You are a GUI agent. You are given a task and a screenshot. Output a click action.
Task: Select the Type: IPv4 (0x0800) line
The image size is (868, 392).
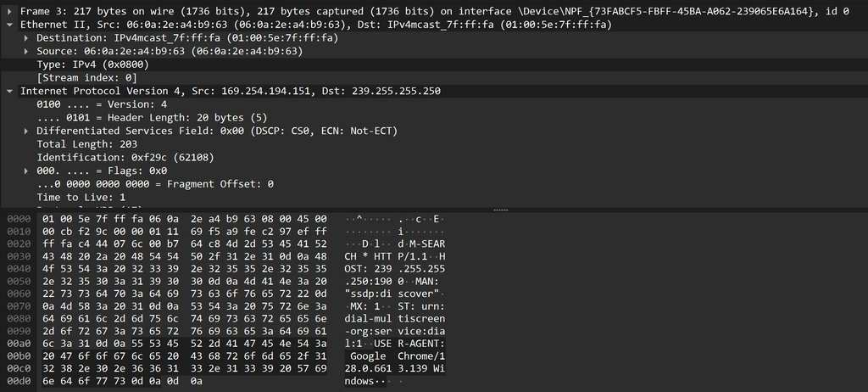click(434, 64)
